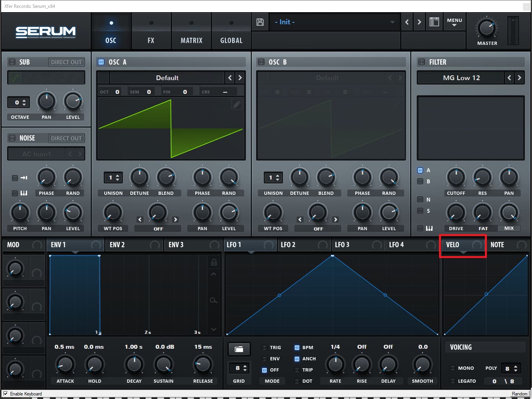Click the envelope lock icon
The height and width of the screenshot is (399, 532).
click(214, 262)
